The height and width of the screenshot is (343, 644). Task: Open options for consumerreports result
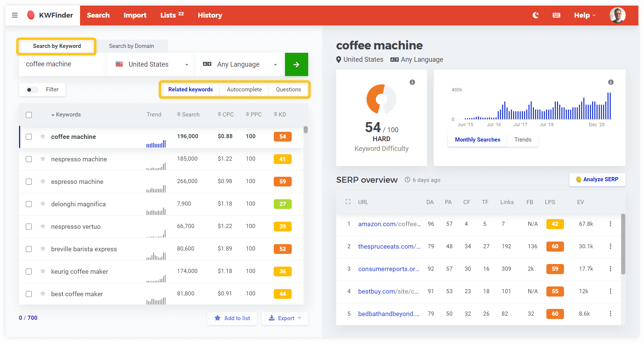click(610, 269)
